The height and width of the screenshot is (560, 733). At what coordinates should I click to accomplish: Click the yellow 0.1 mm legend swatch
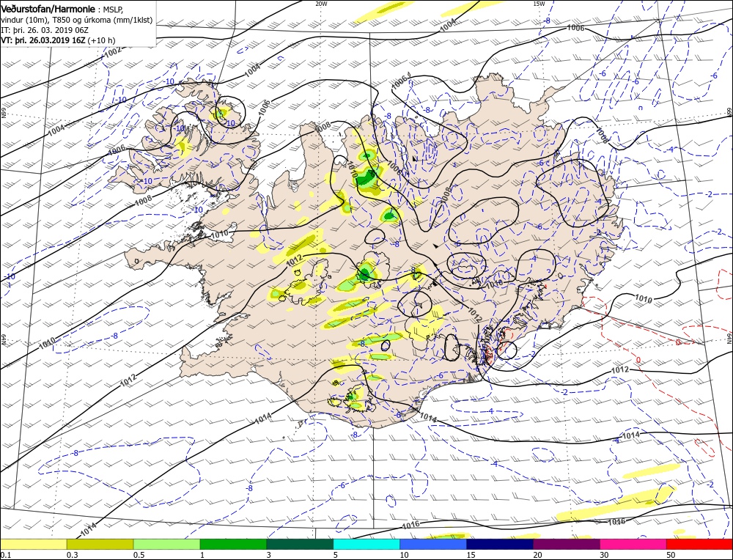(34, 544)
